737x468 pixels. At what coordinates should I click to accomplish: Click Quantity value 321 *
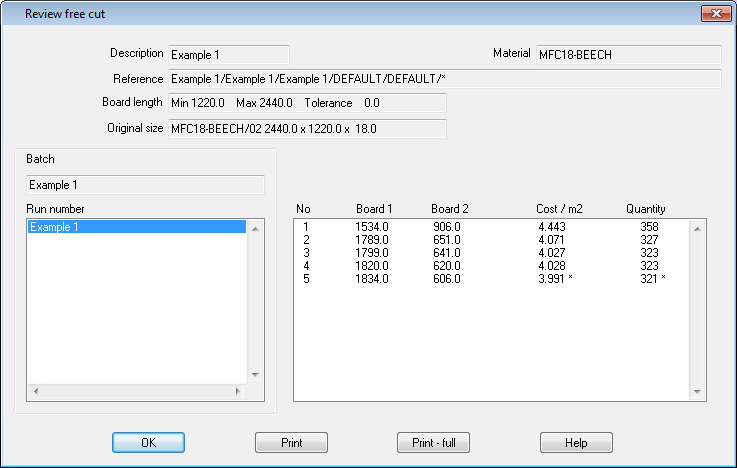[653, 279]
